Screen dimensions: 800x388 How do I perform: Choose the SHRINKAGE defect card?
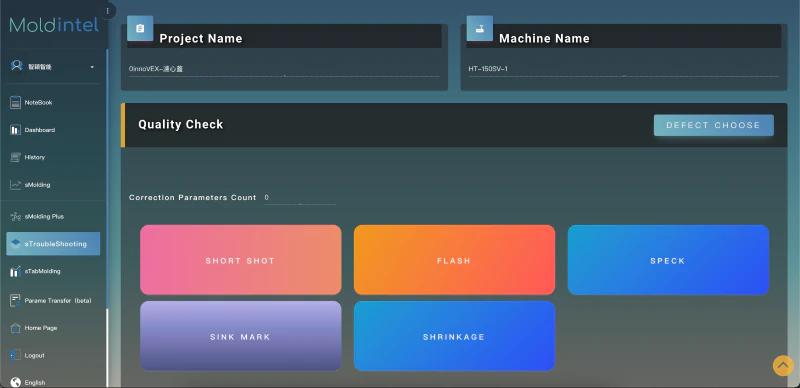[x=454, y=336]
